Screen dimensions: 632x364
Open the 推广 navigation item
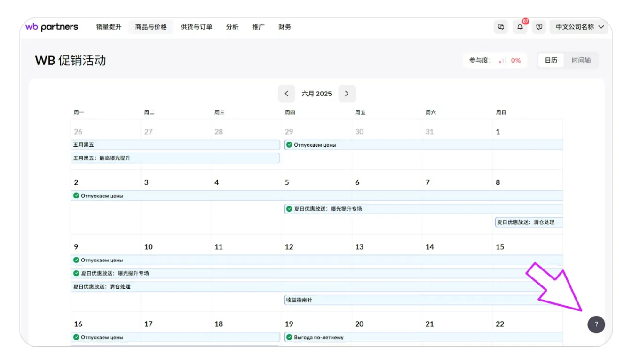[x=258, y=27]
